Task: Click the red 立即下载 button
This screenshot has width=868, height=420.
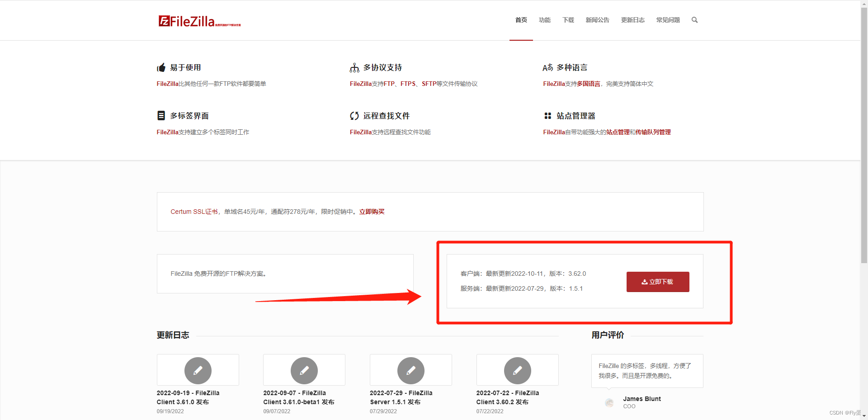Action: pos(658,282)
